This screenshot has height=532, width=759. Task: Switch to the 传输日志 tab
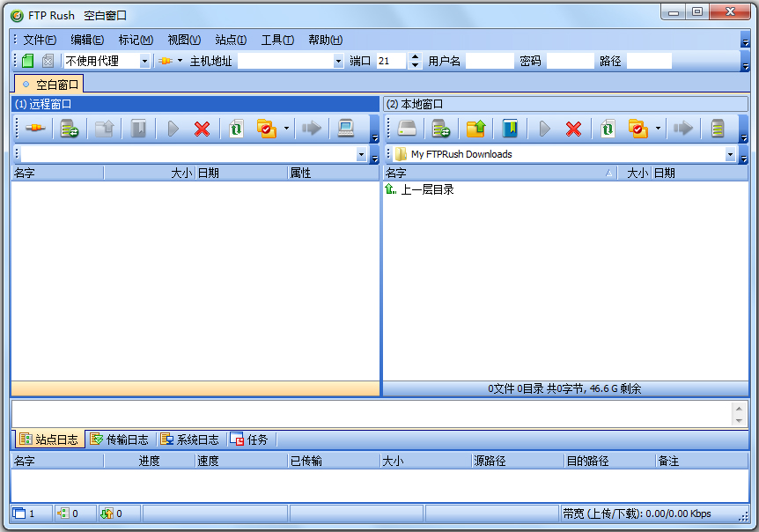(x=122, y=439)
